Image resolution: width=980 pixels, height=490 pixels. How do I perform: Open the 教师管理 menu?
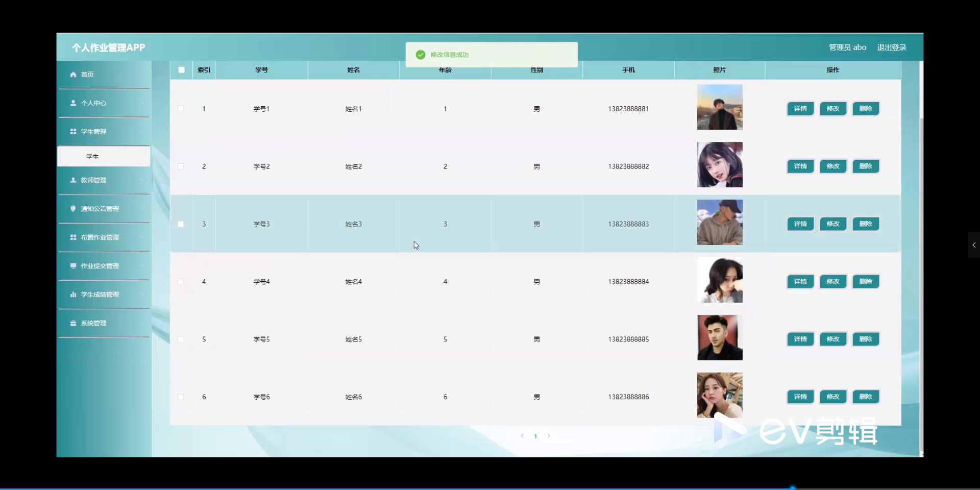tap(104, 180)
